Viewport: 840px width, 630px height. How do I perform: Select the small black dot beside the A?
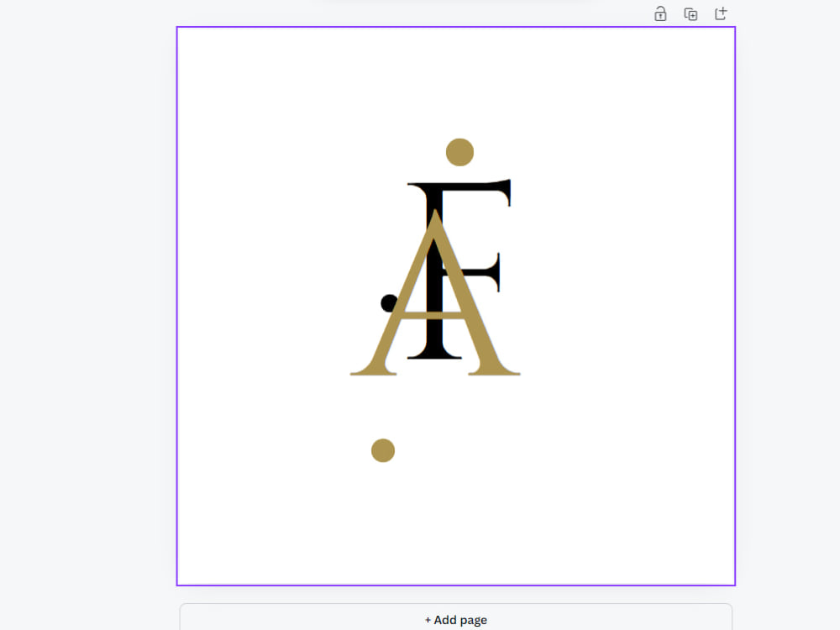tap(388, 303)
